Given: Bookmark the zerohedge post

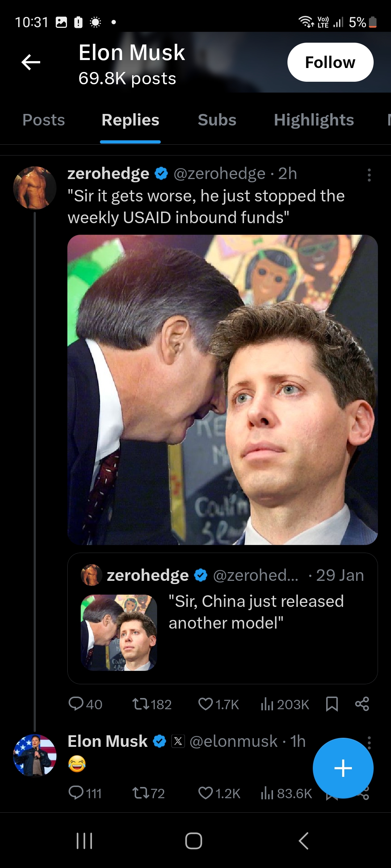Looking at the screenshot, I should click(332, 704).
